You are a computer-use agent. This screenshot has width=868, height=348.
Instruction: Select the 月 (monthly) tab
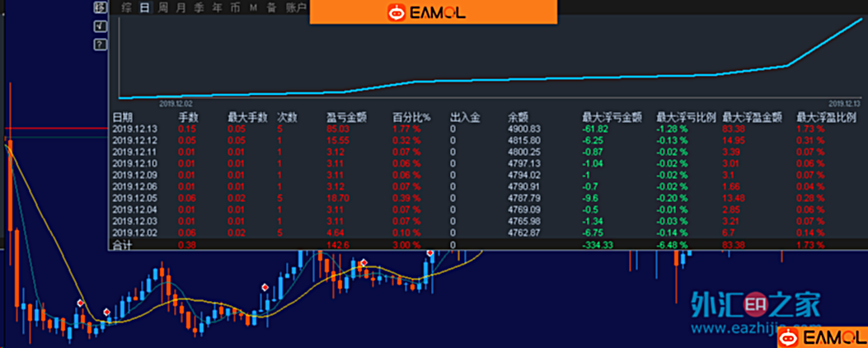point(181,7)
